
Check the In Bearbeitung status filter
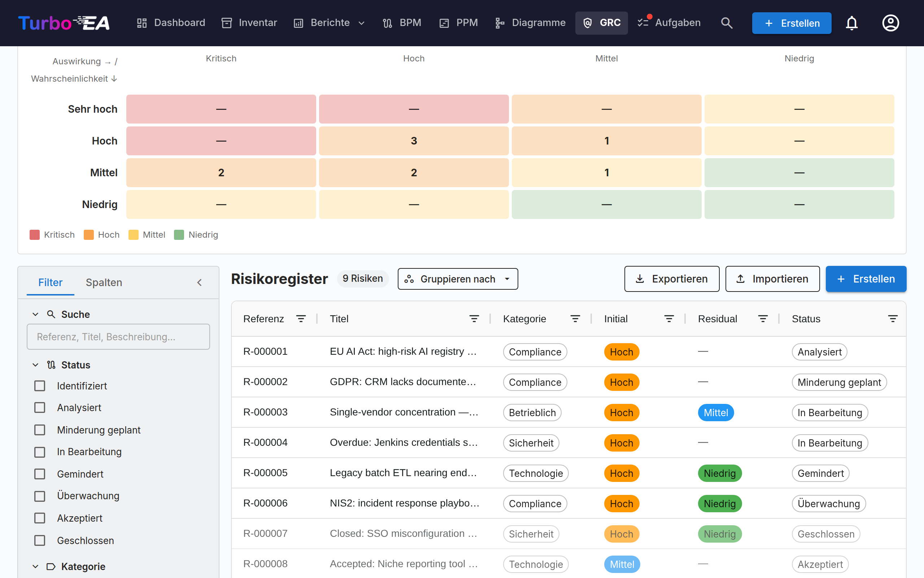40,452
